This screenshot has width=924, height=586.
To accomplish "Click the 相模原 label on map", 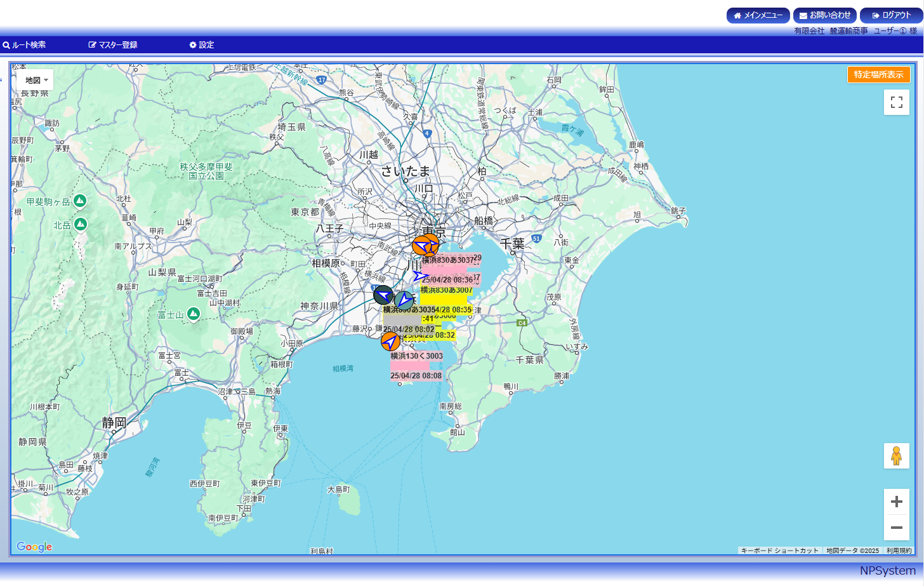I will coord(326,263).
